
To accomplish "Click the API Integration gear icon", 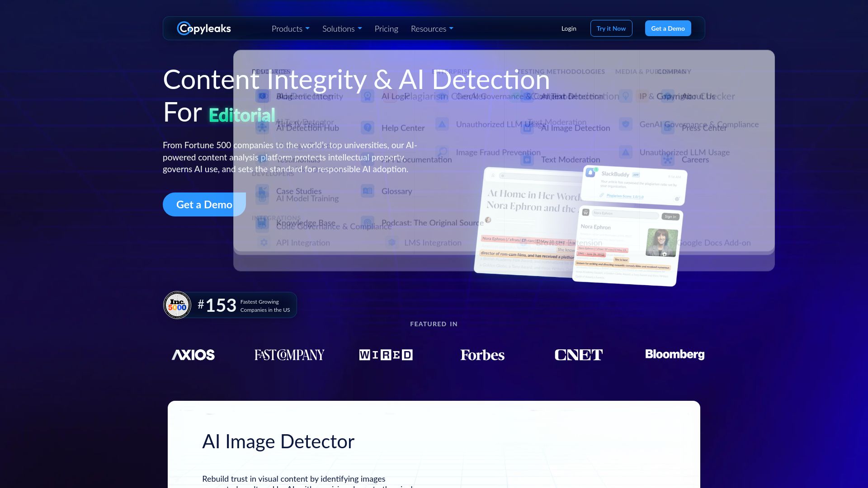I will coord(264,243).
